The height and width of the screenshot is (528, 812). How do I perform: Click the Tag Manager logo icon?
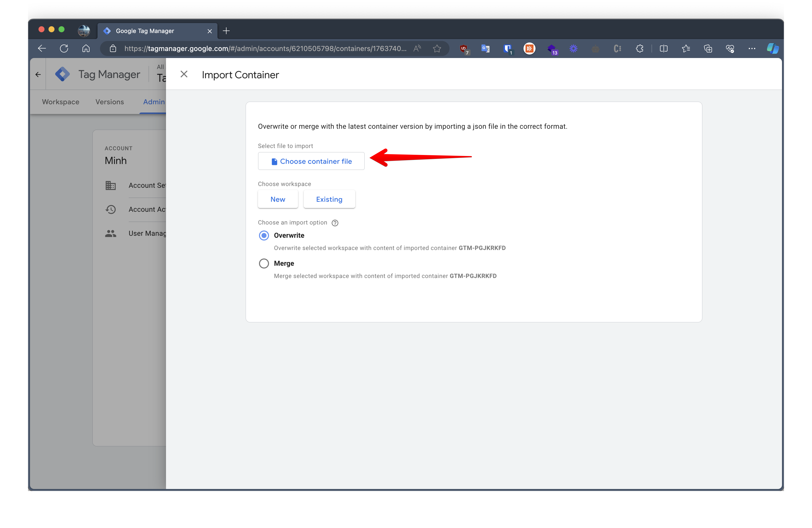click(62, 74)
